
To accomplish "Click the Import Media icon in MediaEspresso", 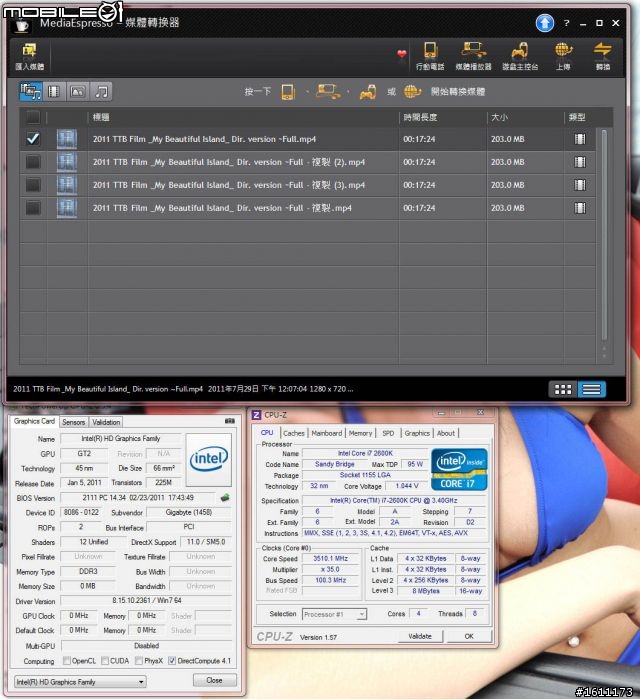I will [29, 56].
